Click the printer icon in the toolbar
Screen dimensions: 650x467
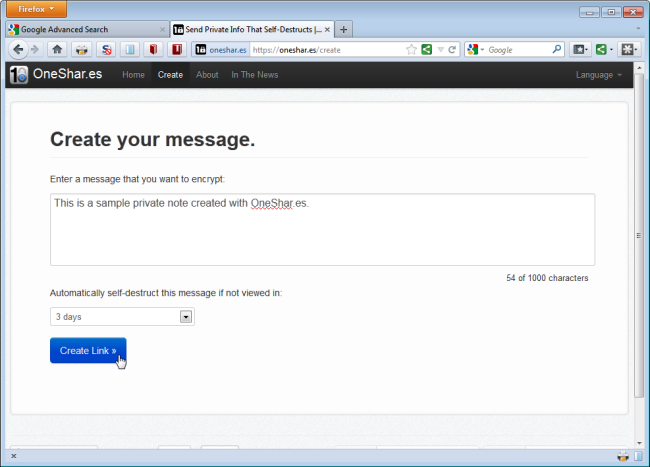tap(82, 50)
